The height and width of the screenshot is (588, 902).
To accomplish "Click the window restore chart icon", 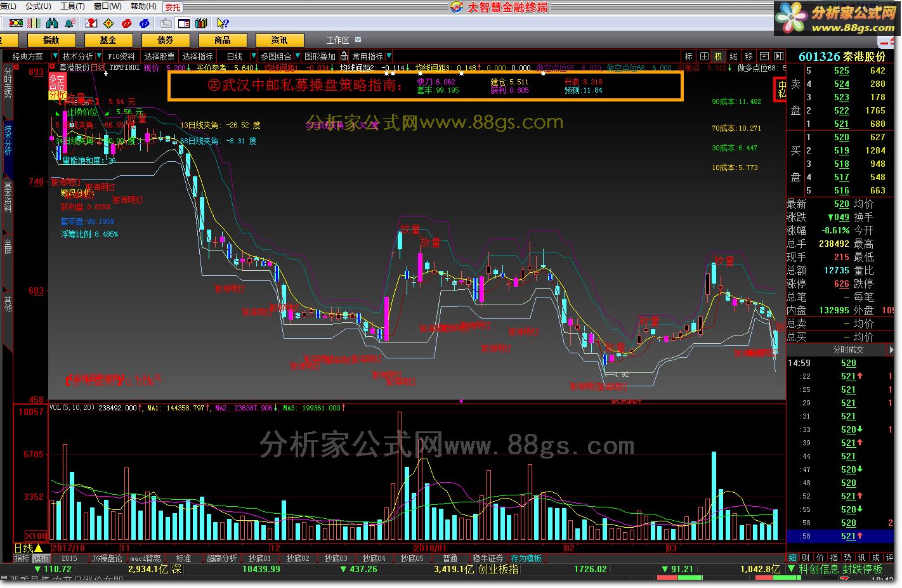I will pos(764,56).
